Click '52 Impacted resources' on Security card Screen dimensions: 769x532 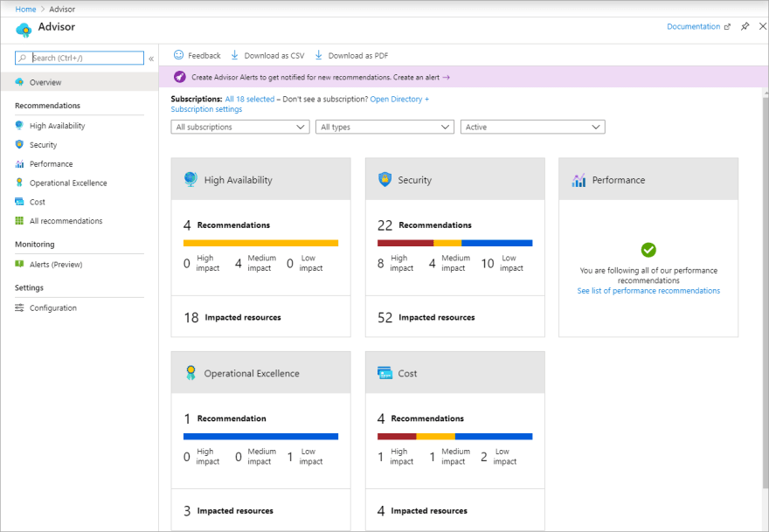point(426,317)
